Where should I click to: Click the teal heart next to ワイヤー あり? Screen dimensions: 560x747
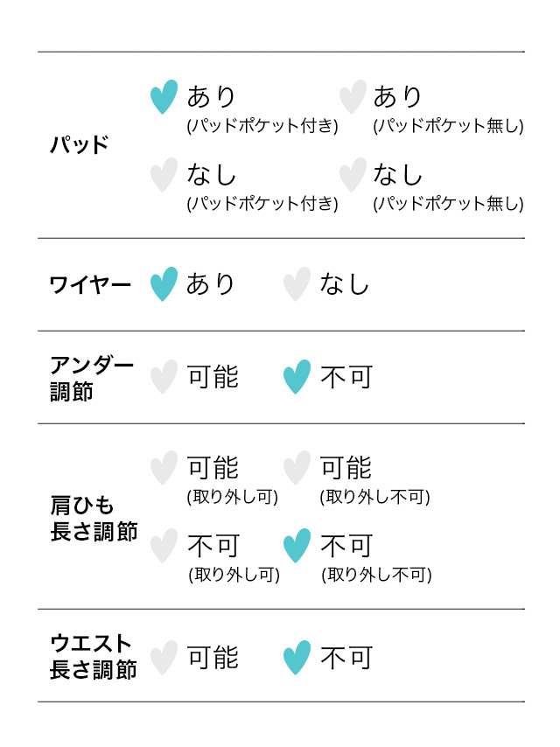[164, 284]
